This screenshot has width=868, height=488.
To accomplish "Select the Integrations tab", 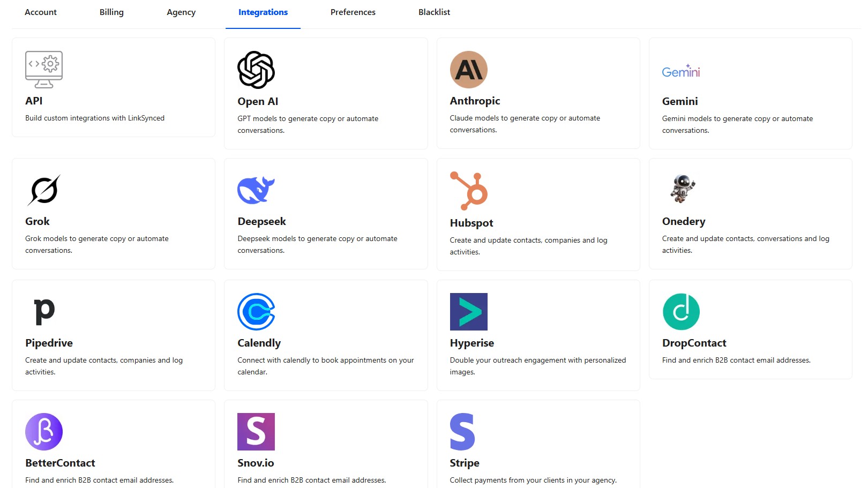I will (x=263, y=12).
